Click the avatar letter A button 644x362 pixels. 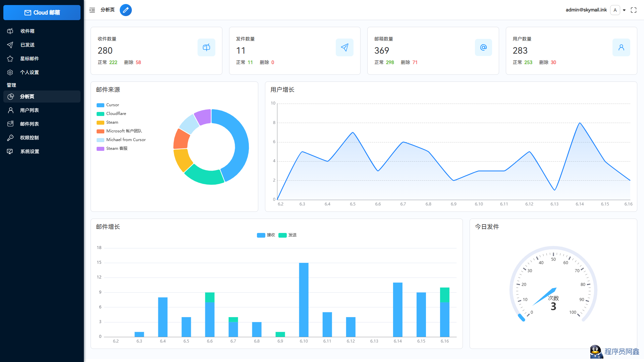[615, 10]
